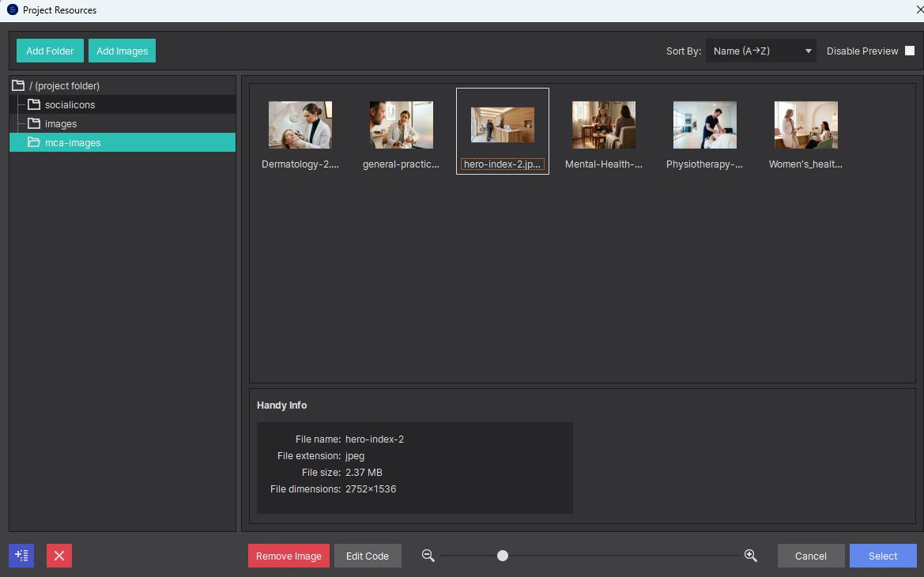
Task: Select the Physiotherapy image thumbnail
Action: tap(705, 124)
